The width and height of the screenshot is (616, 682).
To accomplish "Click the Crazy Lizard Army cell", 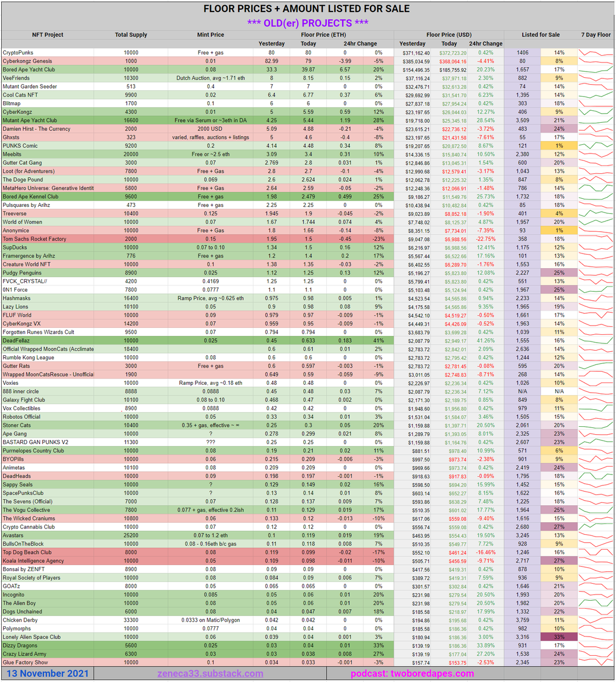I will point(24,654).
